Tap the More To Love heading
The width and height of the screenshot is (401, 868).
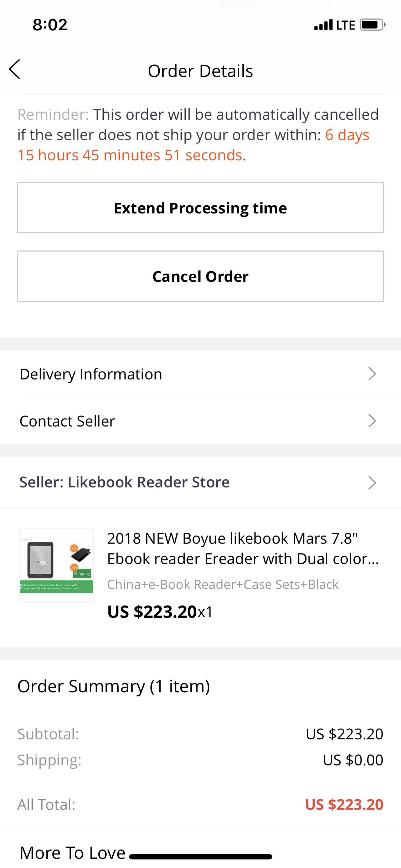click(73, 853)
